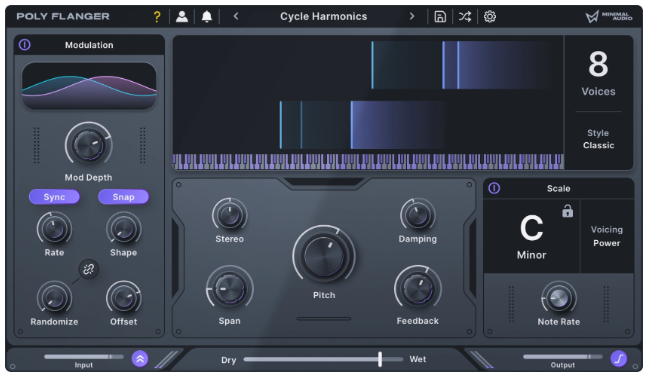
Task: Click the output soft-clip curve button
Action: tap(619, 359)
